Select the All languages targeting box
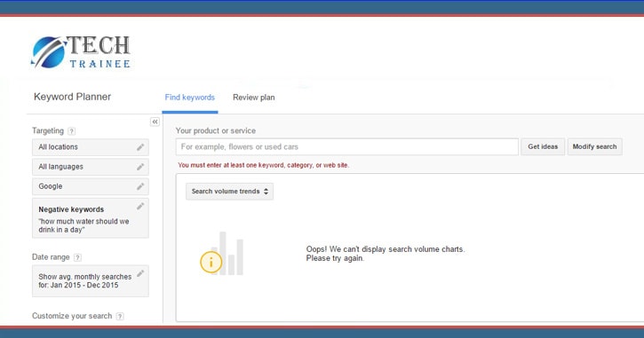 [x=91, y=167]
